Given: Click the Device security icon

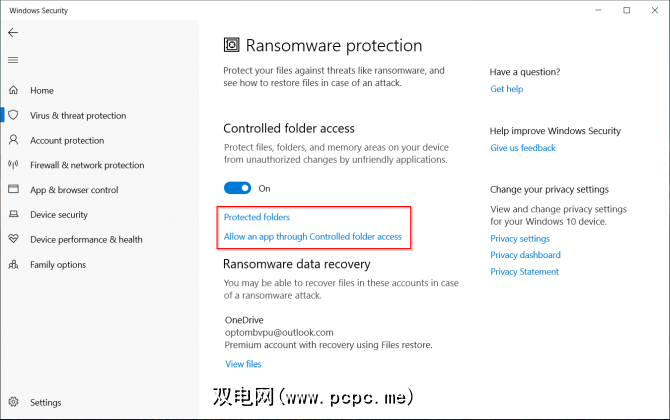Looking at the screenshot, I should [13, 215].
